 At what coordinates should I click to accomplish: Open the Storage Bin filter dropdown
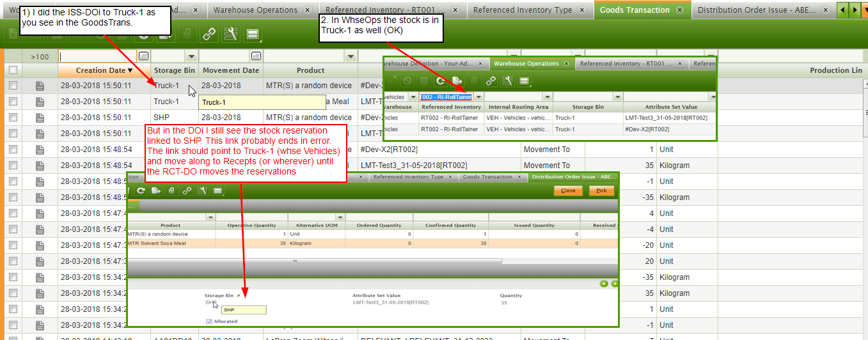click(191, 56)
